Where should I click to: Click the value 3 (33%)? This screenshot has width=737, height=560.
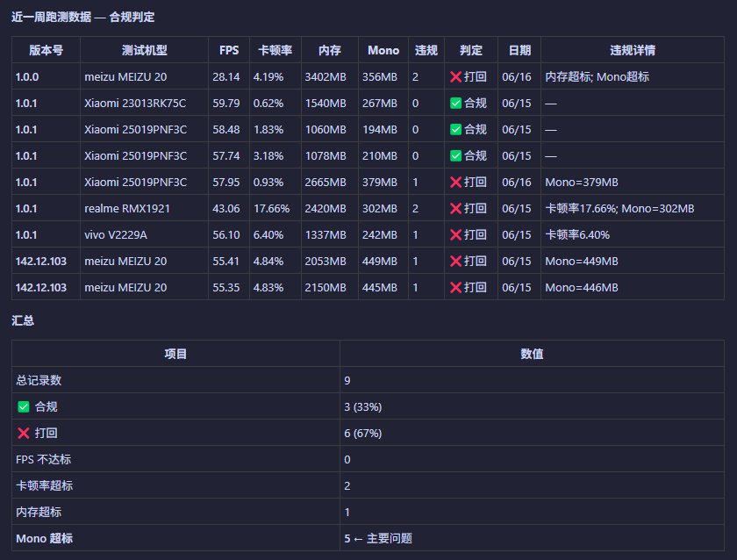[363, 406]
